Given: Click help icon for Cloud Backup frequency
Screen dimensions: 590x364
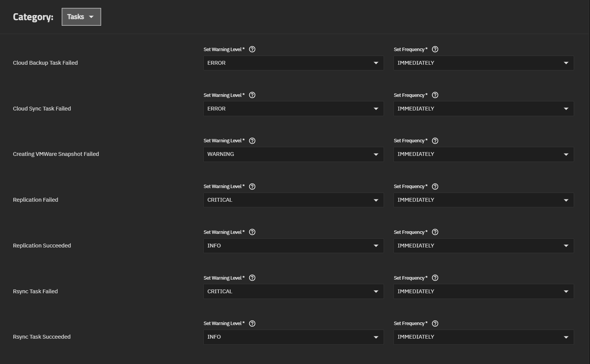Looking at the screenshot, I should [435, 49].
